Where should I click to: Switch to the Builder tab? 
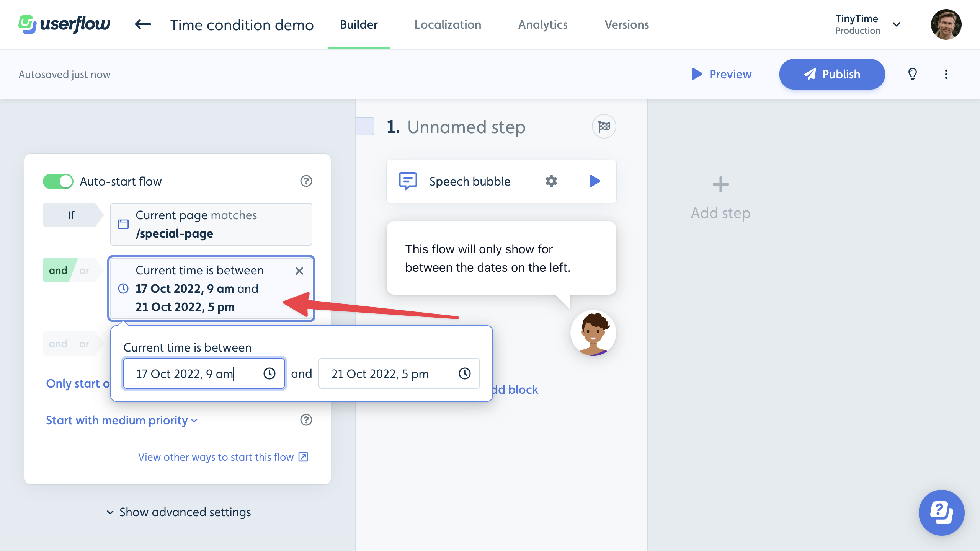click(359, 24)
